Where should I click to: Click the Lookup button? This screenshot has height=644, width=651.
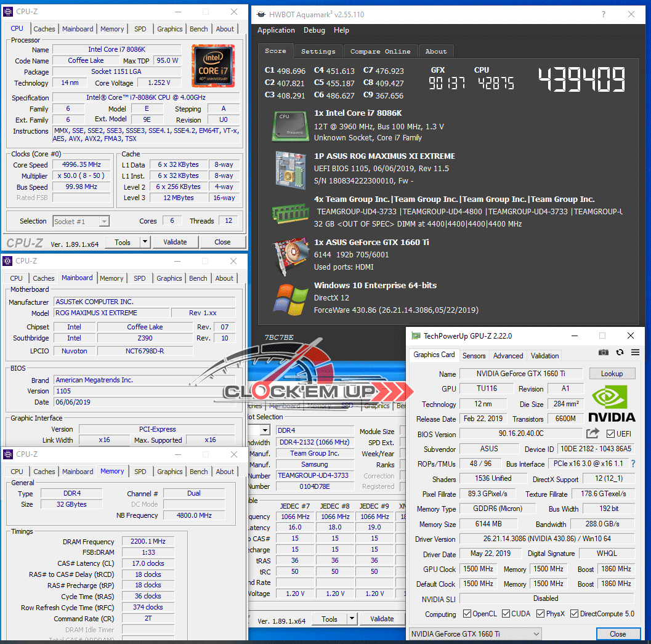coord(612,374)
